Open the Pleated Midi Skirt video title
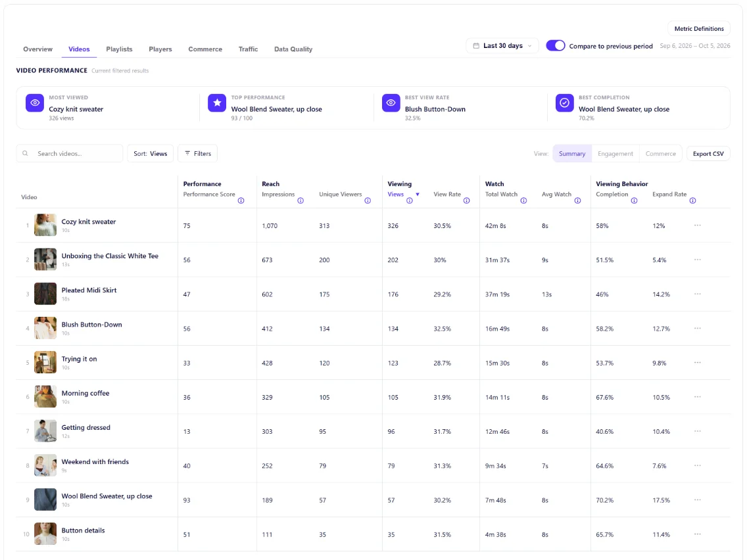747x560 pixels. point(89,290)
